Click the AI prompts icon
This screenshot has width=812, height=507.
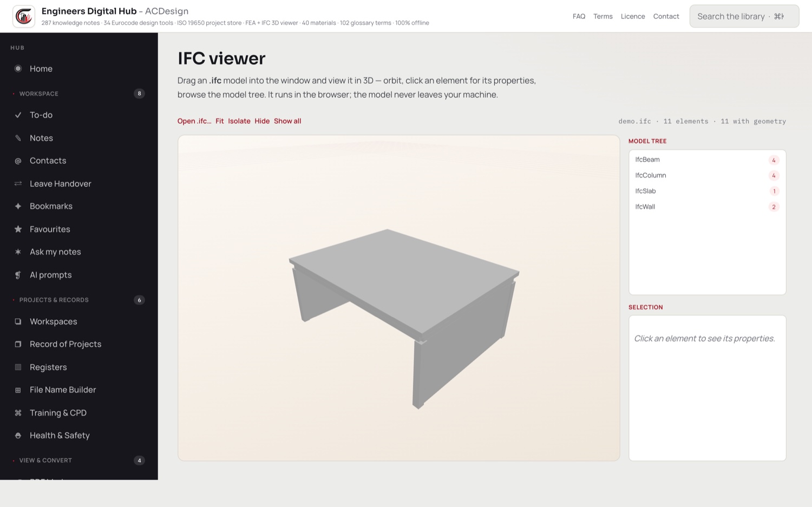[x=18, y=275]
